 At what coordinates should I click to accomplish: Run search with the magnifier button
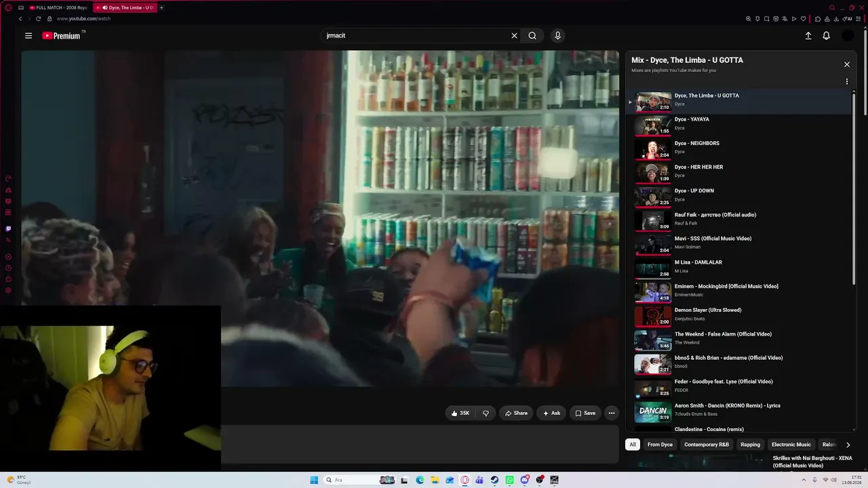[532, 36]
